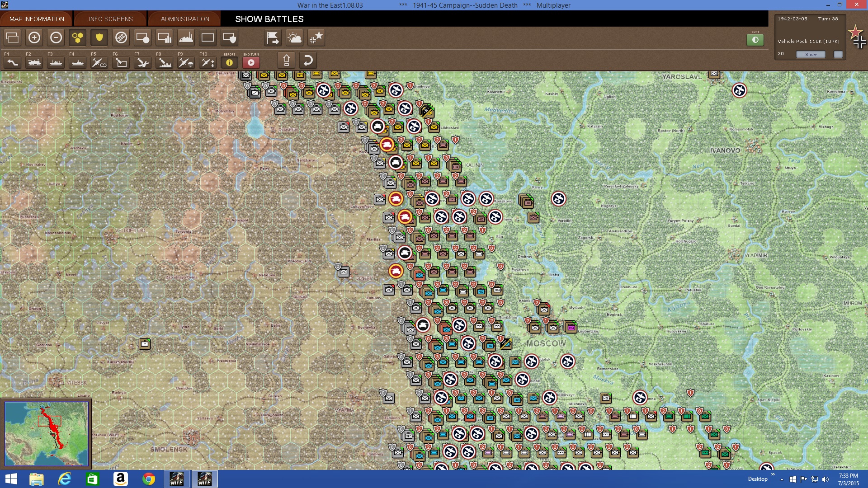Click the Show Battles label
Image resolution: width=868 pixels, height=488 pixels.
tap(269, 19)
